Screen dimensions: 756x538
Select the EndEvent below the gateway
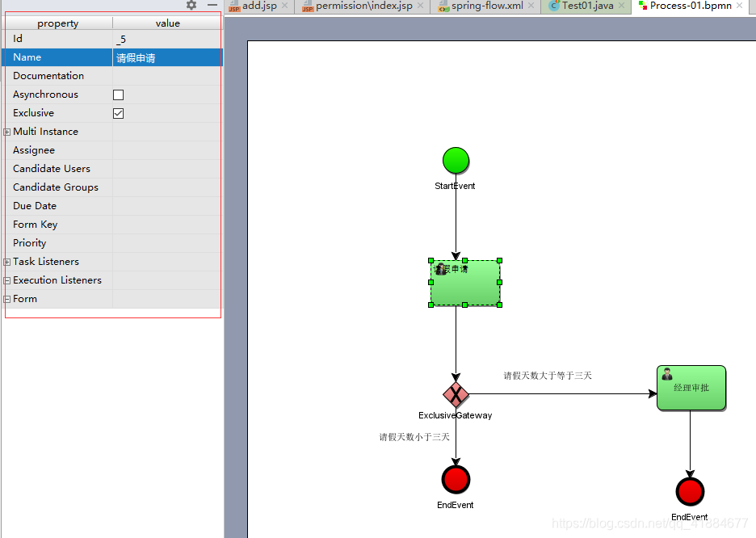click(x=456, y=480)
